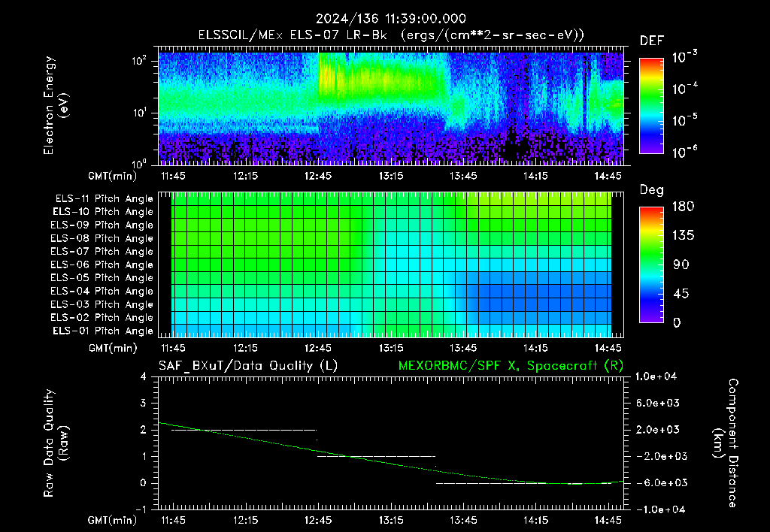Viewport: 770px width, 532px height.
Task: Click the '14:45' time under the pitch angle panel
Action: pos(608,348)
